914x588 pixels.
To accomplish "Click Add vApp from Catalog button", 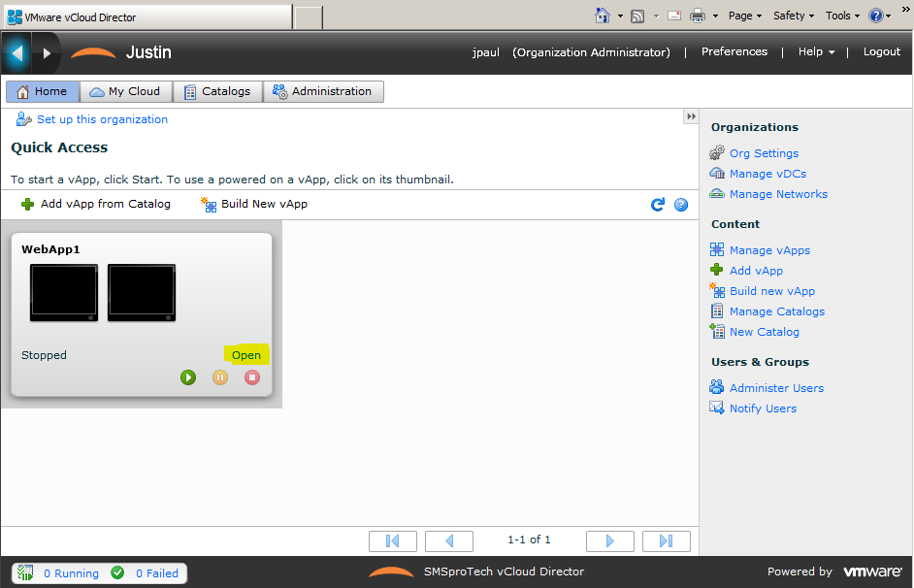I will click(95, 204).
